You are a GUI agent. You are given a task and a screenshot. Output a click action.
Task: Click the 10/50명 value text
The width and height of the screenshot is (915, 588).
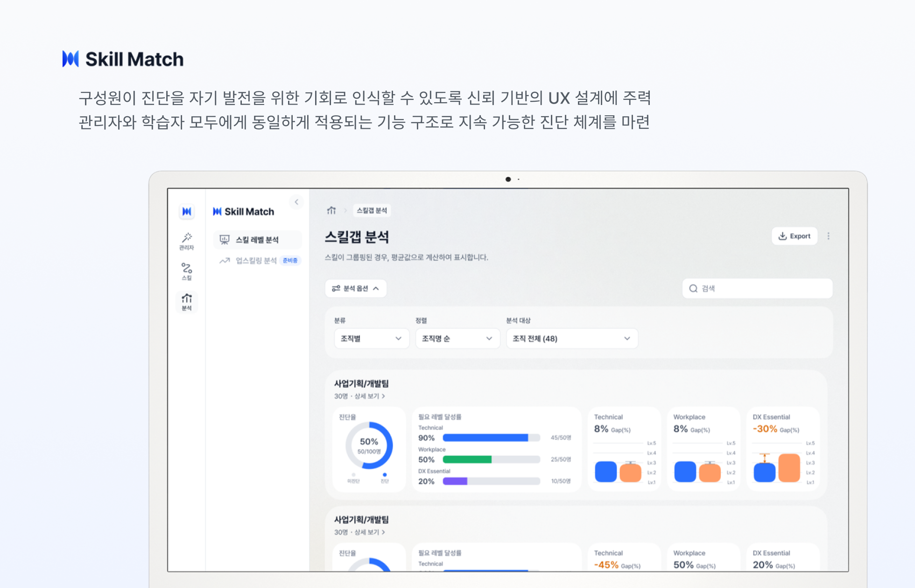561,481
